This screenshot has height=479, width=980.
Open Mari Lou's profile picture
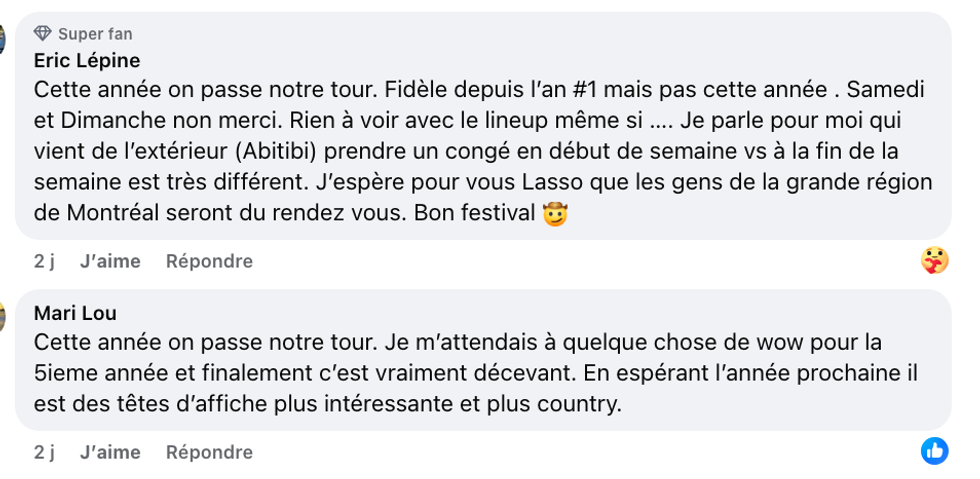pyautogui.click(x=3, y=317)
